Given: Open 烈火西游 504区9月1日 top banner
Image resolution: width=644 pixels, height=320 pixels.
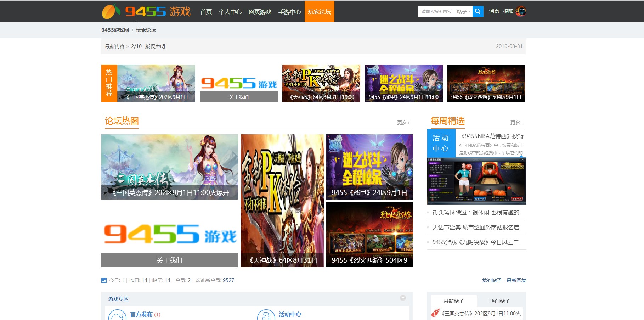Looking at the screenshot, I should pyautogui.click(x=486, y=83).
